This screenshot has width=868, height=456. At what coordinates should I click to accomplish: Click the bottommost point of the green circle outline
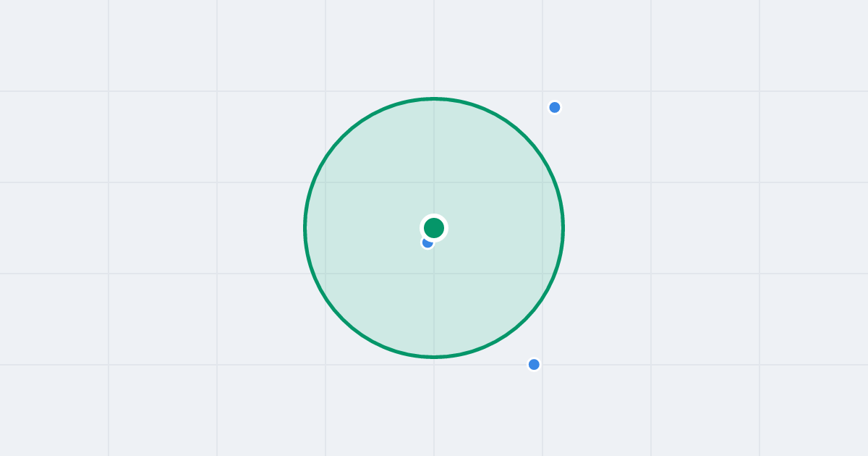point(434,357)
